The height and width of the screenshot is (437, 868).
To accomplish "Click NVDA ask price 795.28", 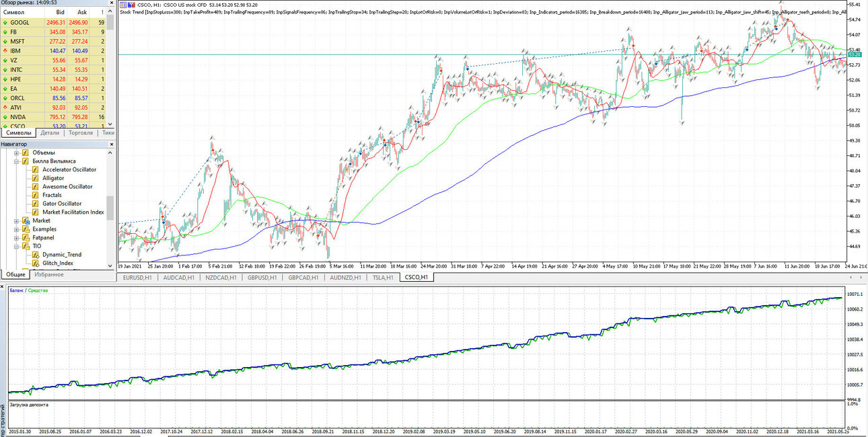I will tap(78, 116).
